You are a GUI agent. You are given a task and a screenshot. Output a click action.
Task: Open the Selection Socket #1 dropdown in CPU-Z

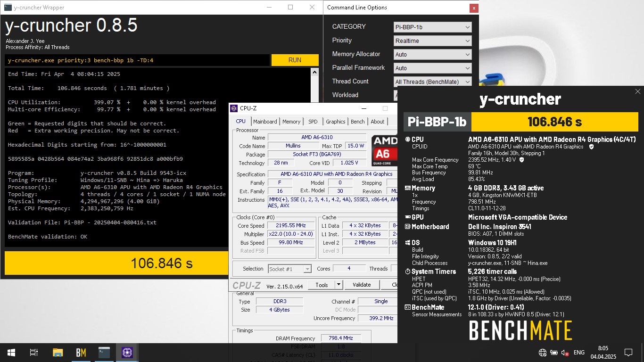click(289, 269)
